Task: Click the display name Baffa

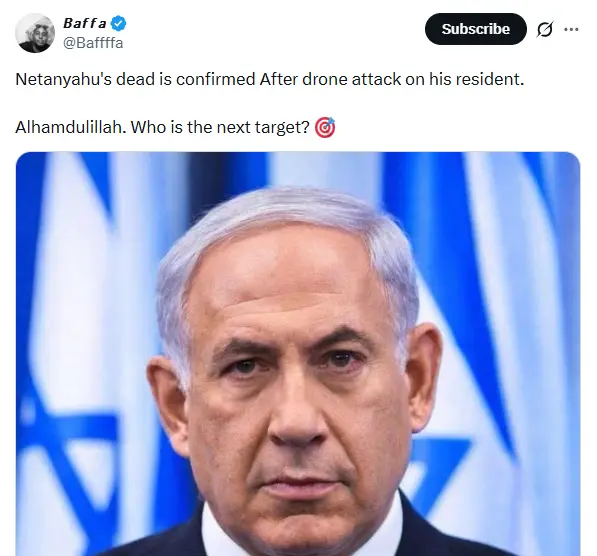Action: tap(85, 23)
